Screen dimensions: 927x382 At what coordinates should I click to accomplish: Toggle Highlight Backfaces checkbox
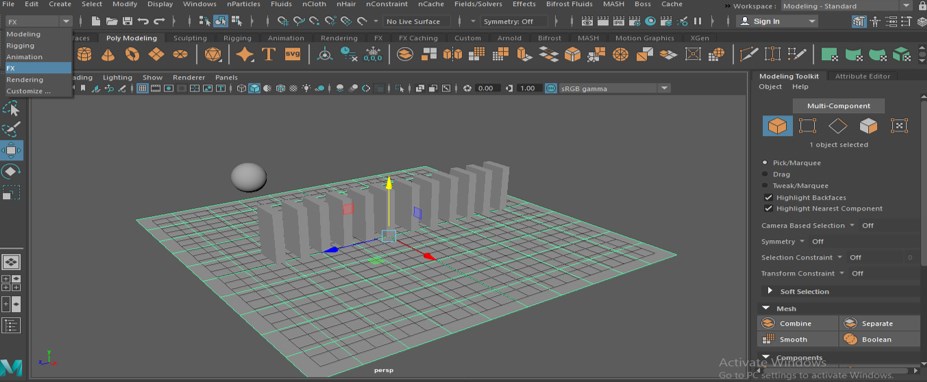[x=768, y=197]
